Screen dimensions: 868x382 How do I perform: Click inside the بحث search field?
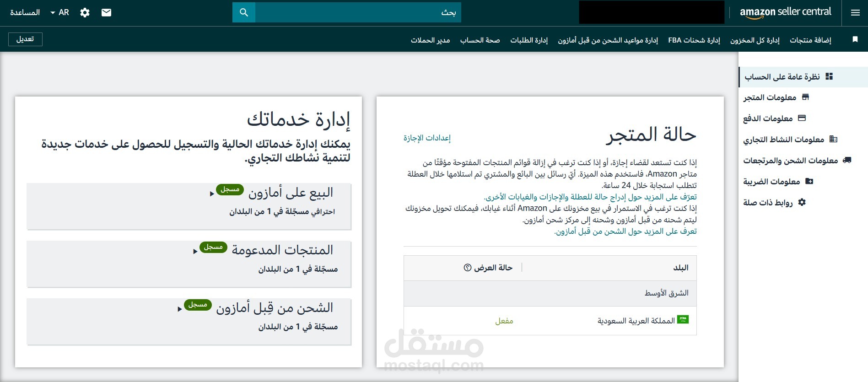[x=358, y=12]
